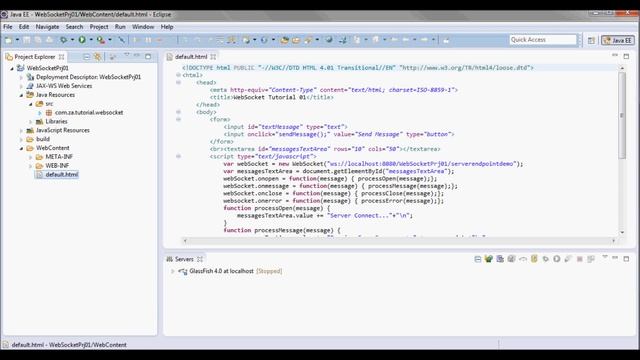Select the build folder in tree
Image resolution: width=640 pixels, height=360 pixels.
click(x=43, y=139)
